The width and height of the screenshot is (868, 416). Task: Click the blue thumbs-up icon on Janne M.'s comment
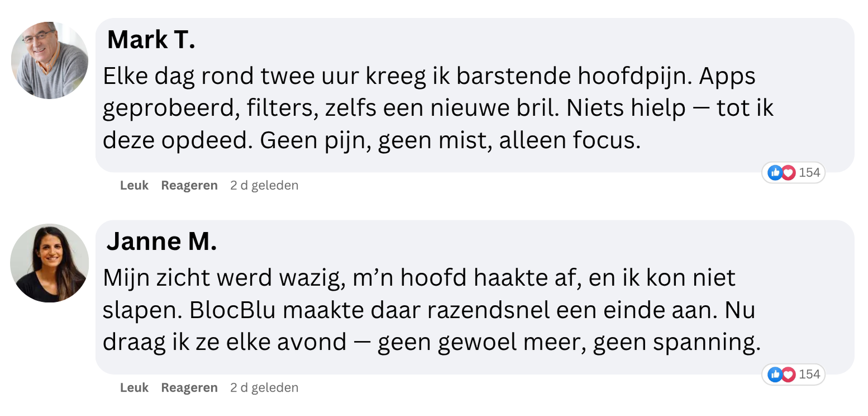click(x=775, y=375)
